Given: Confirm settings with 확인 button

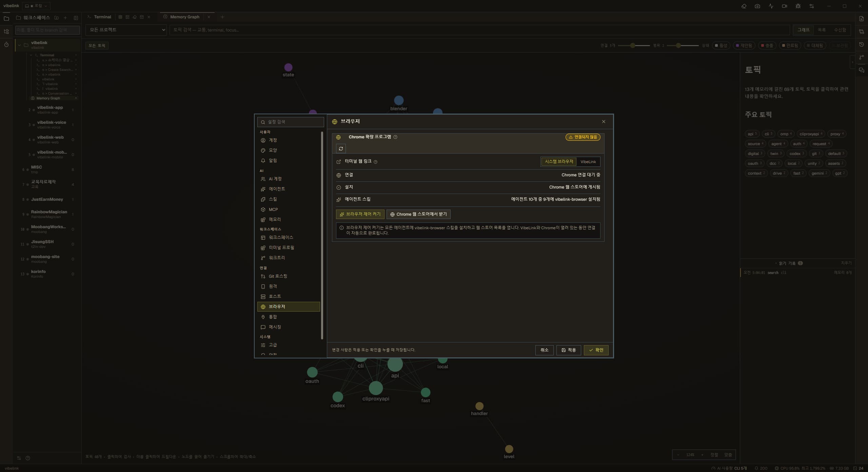Looking at the screenshot, I should pos(596,350).
